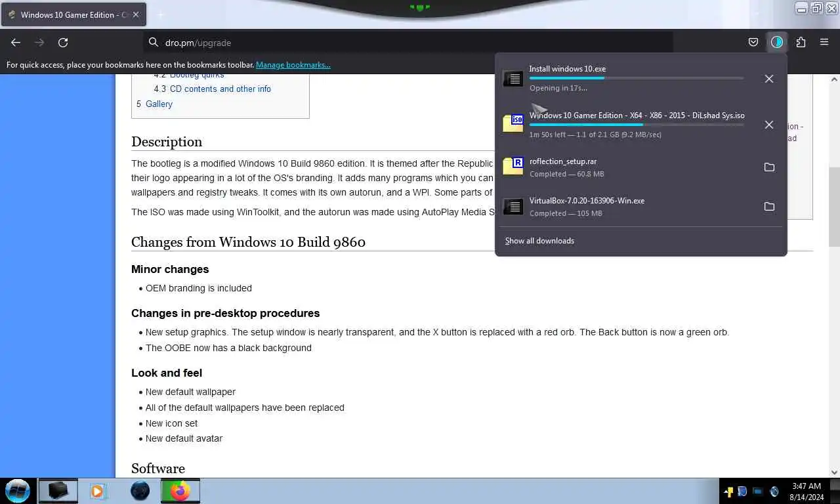Click the New icon set bullet
Image resolution: width=840 pixels, height=504 pixels.
coord(171,423)
